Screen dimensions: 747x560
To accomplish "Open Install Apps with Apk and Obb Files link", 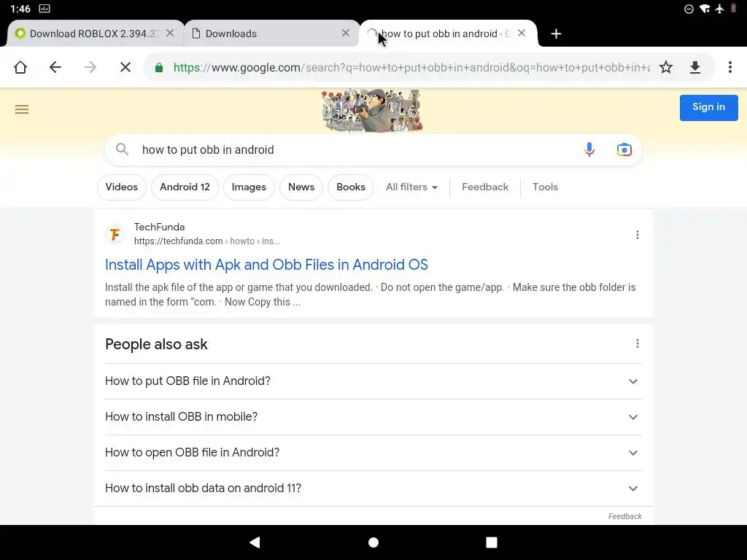I will click(266, 265).
